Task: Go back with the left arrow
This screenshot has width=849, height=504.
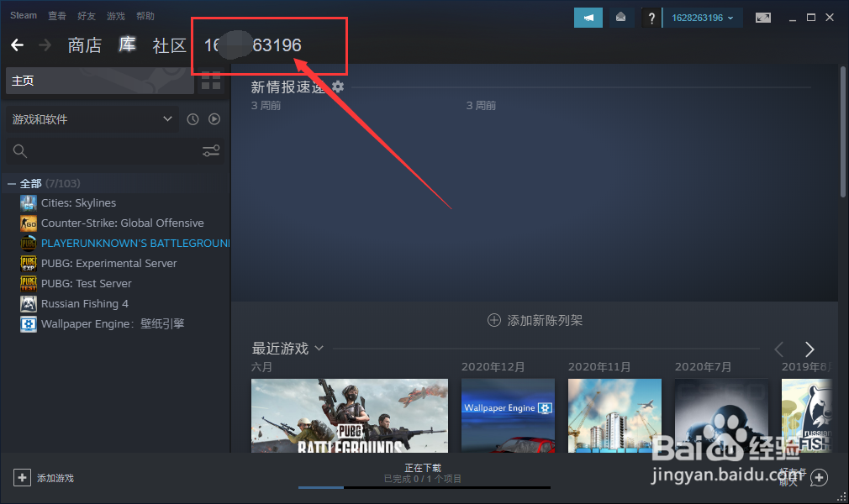Action: (18, 45)
